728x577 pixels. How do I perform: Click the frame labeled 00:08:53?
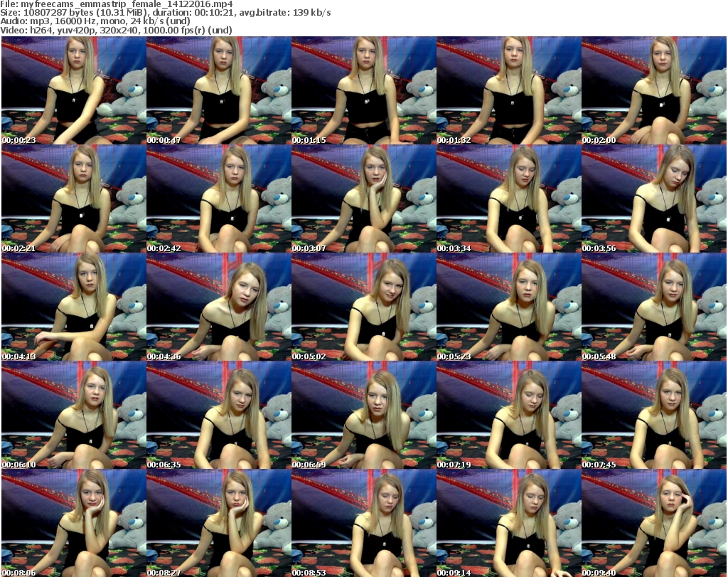tap(363, 523)
